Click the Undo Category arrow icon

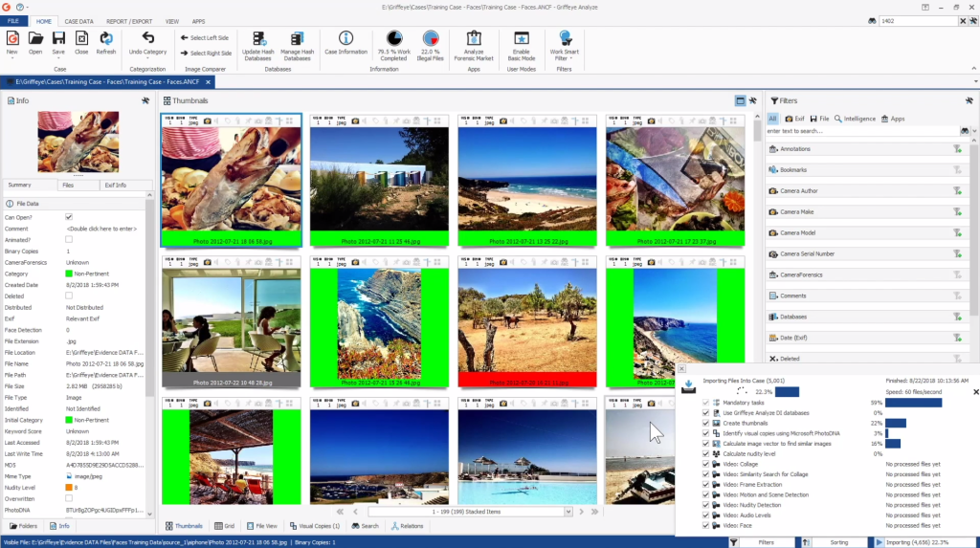[147, 38]
